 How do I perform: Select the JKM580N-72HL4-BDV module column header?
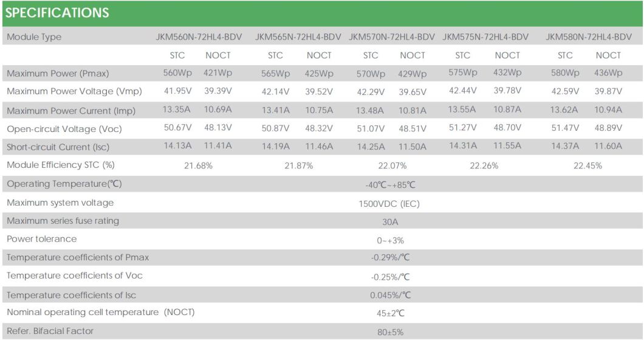point(589,37)
